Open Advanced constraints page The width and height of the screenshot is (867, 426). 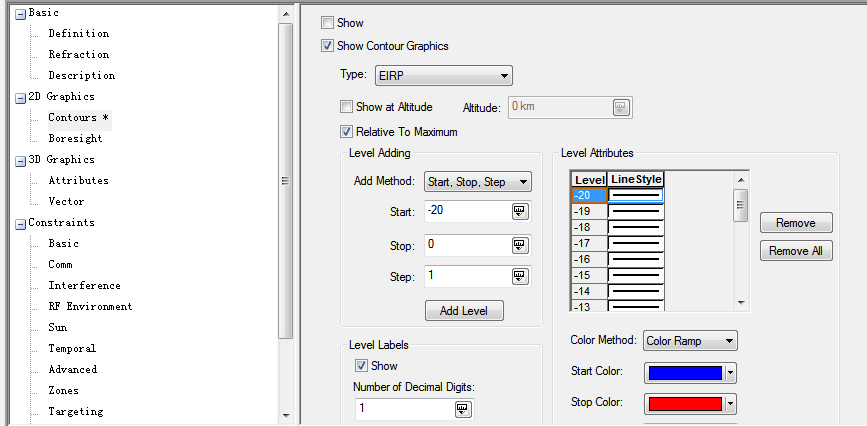point(72,370)
